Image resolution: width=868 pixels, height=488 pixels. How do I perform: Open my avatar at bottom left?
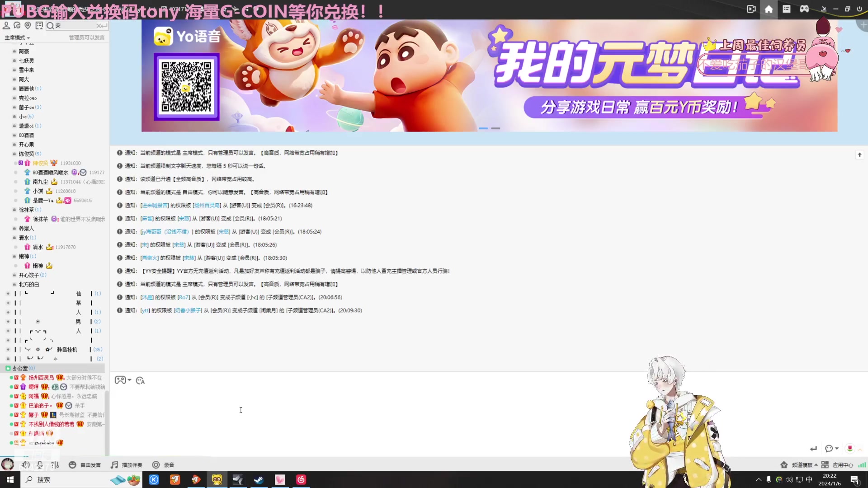[x=8, y=464]
